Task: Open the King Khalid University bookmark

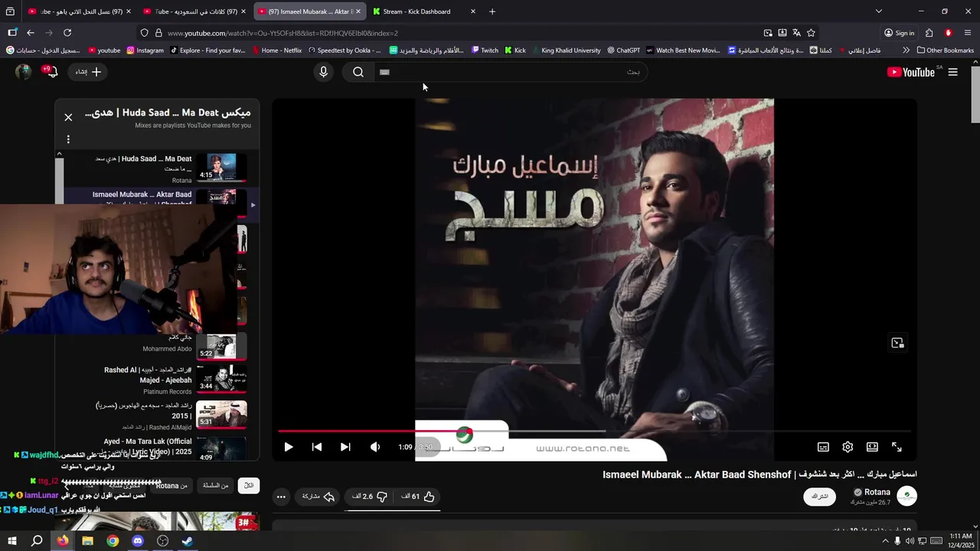Action: pyautogui.click(x=565, y=51)
